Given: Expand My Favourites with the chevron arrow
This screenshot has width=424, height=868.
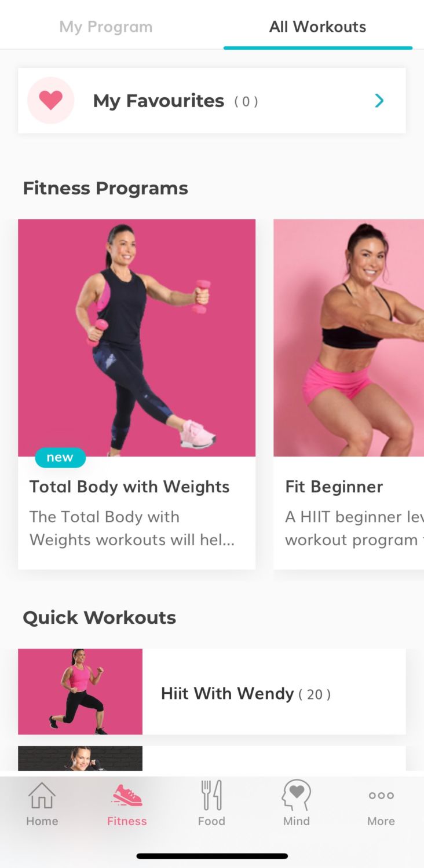Looking at the screenshot, I should (379, 101).
